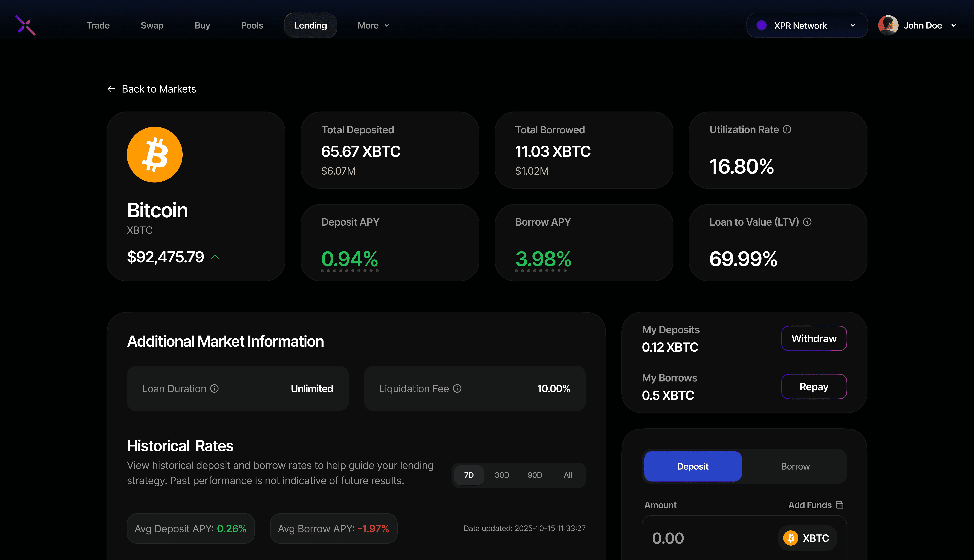Click John Doe's profile avatar
Viewport: 974px width, 560px height.
(888, 25)
